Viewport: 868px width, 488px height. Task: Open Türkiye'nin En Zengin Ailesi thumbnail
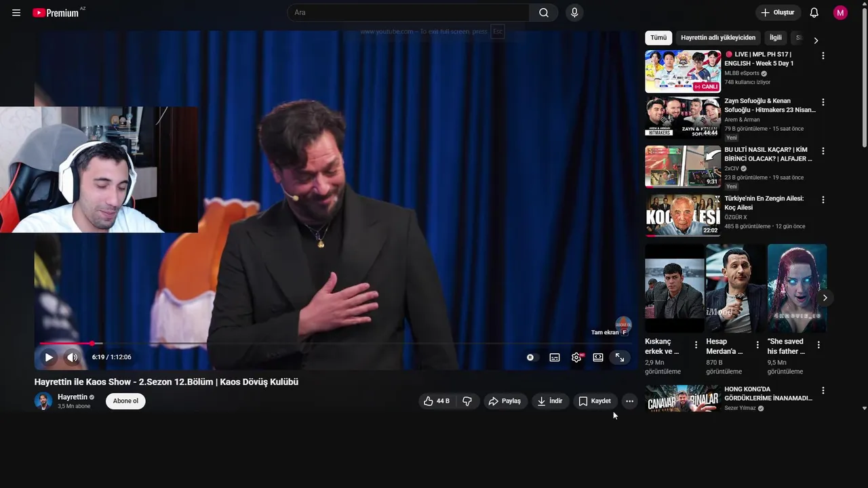click(683, 216)
